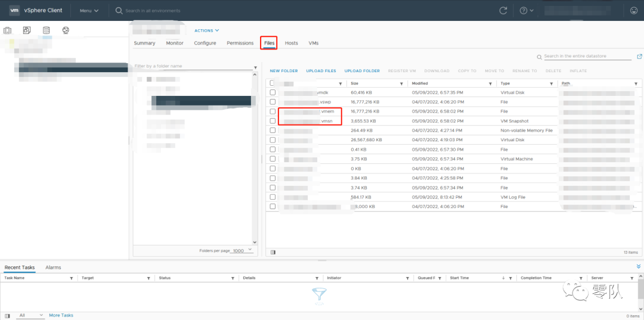Screen dimensions: 644x320
Task: Click the smiley feedback icon
Action: point(634,11)
